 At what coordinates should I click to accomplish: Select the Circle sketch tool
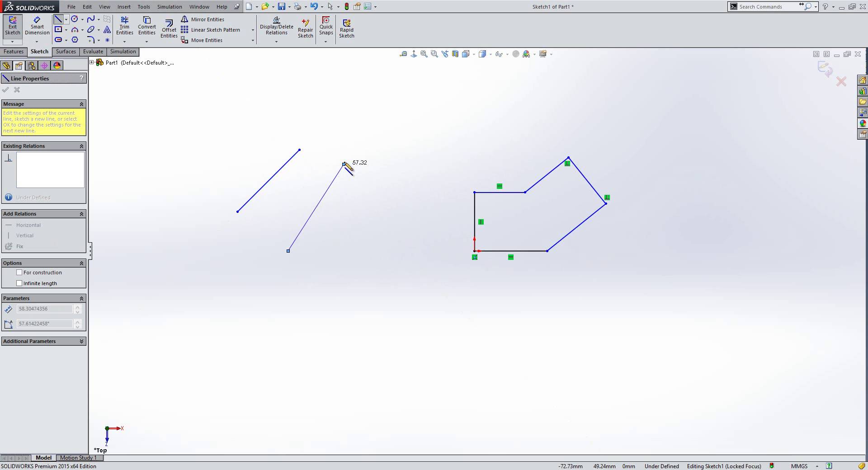74,19
